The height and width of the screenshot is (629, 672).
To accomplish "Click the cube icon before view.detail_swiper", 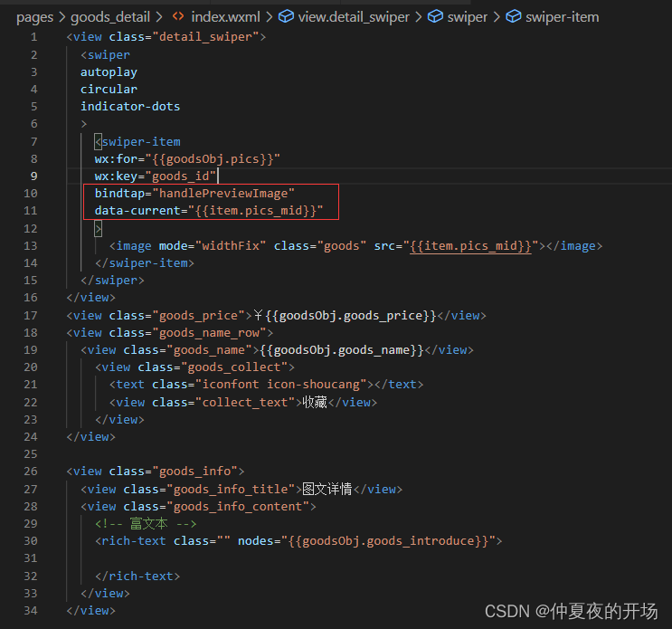I will click(x=286, y=16).
